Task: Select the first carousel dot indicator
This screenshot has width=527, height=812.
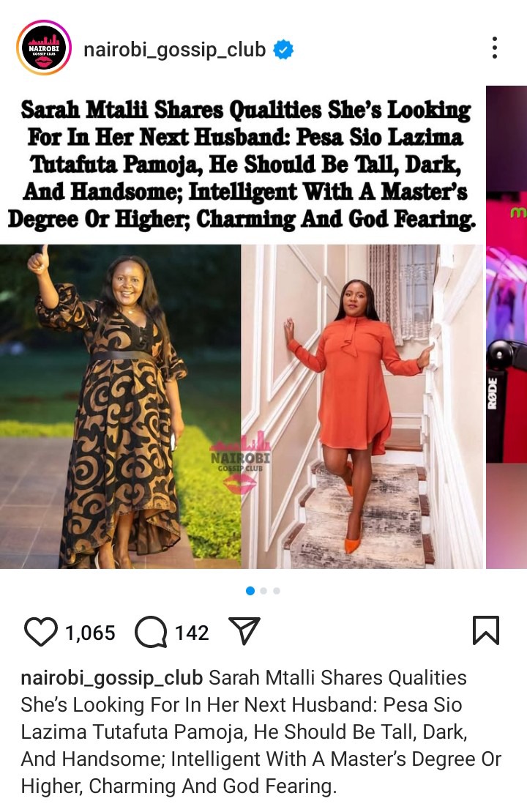Action: (250, 590)
